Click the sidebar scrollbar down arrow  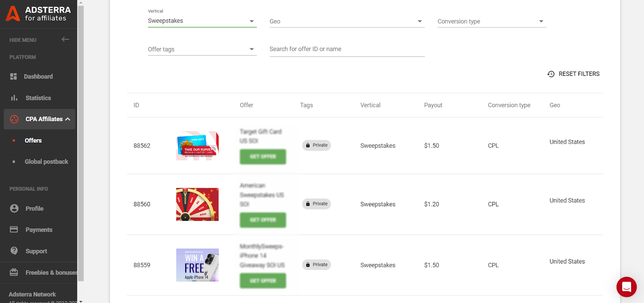tap(80, 301)
